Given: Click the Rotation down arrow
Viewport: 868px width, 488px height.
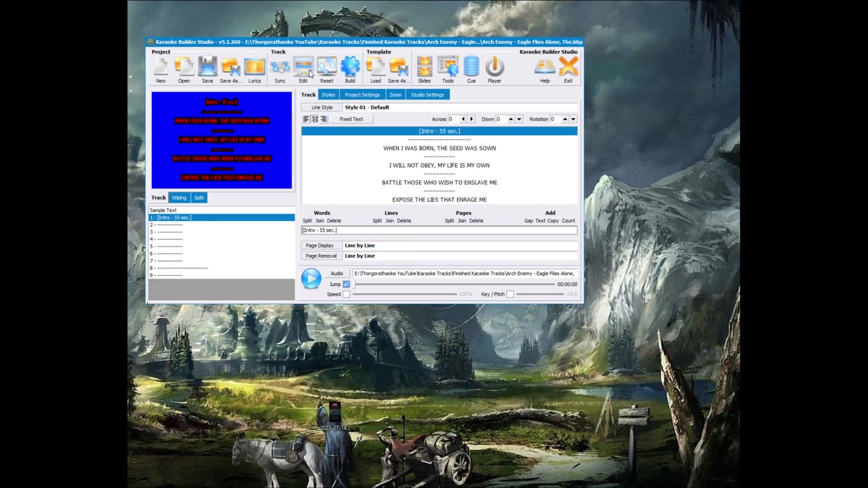Looking at the screenshot, I should (x=573, y=119).
